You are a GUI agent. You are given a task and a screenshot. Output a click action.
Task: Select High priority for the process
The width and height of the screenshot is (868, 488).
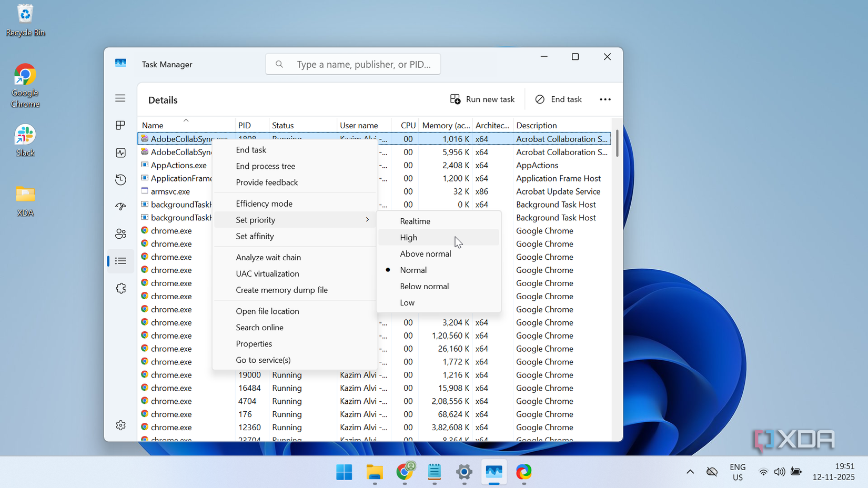(409, 237)
